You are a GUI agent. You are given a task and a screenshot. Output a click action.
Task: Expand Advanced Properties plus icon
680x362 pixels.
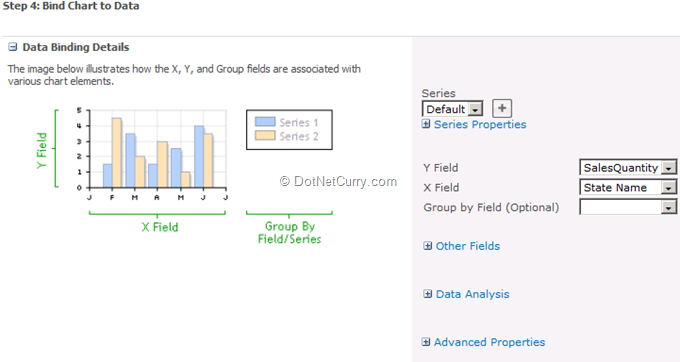click(426, 342)
